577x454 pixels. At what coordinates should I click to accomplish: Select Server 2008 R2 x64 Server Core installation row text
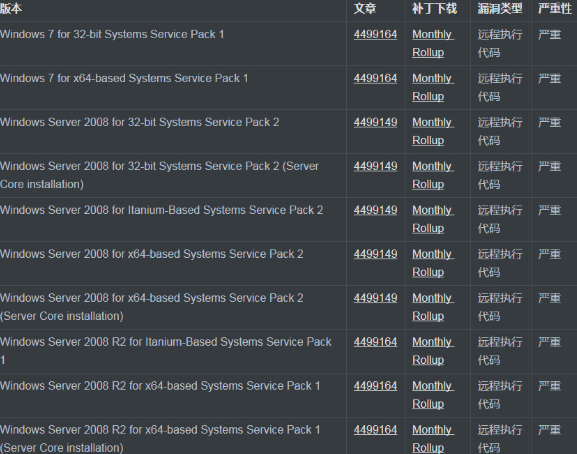click(160, 439)
